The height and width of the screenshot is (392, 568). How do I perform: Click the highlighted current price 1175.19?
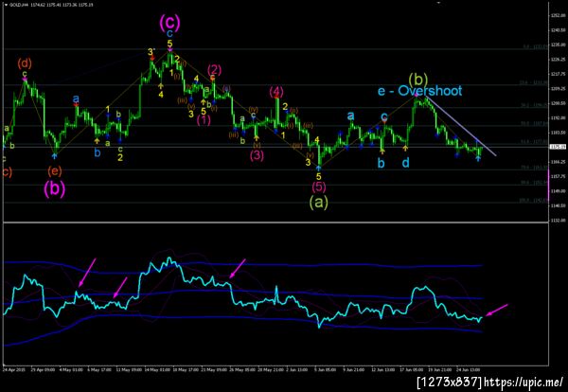coord(558,147)
